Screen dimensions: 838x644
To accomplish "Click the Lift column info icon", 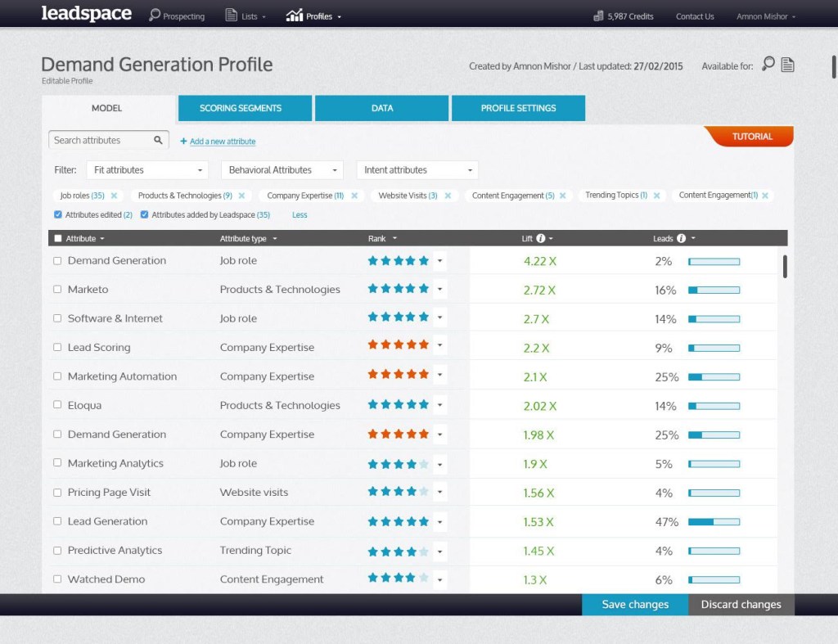I will click(541, 238).
